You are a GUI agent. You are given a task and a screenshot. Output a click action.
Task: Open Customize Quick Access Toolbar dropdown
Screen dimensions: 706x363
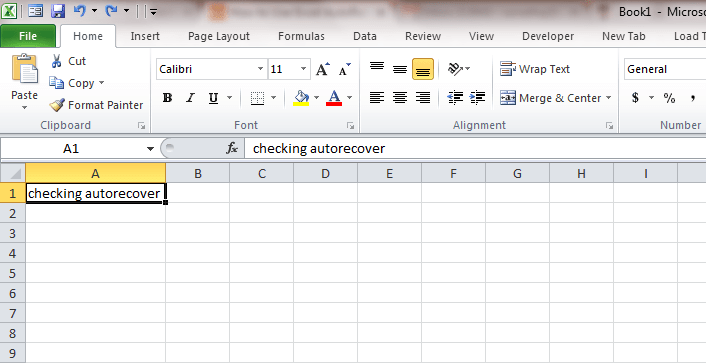click(x=154, y=12)
